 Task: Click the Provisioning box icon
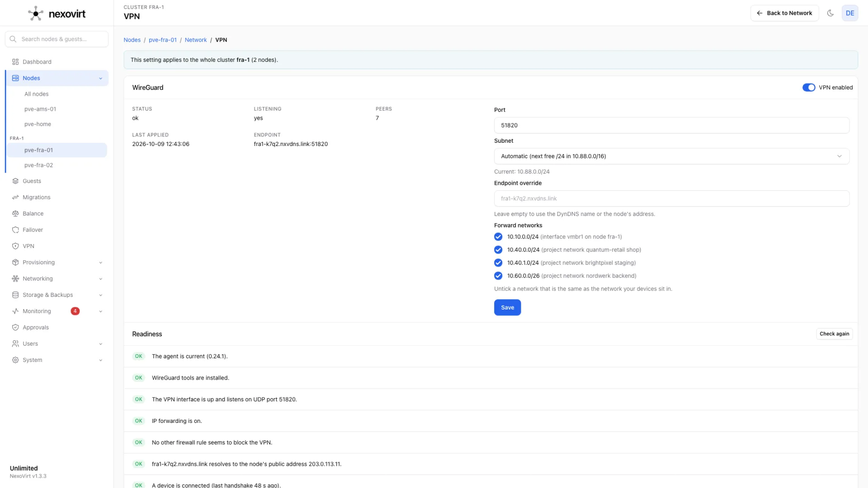coord(15,263)
